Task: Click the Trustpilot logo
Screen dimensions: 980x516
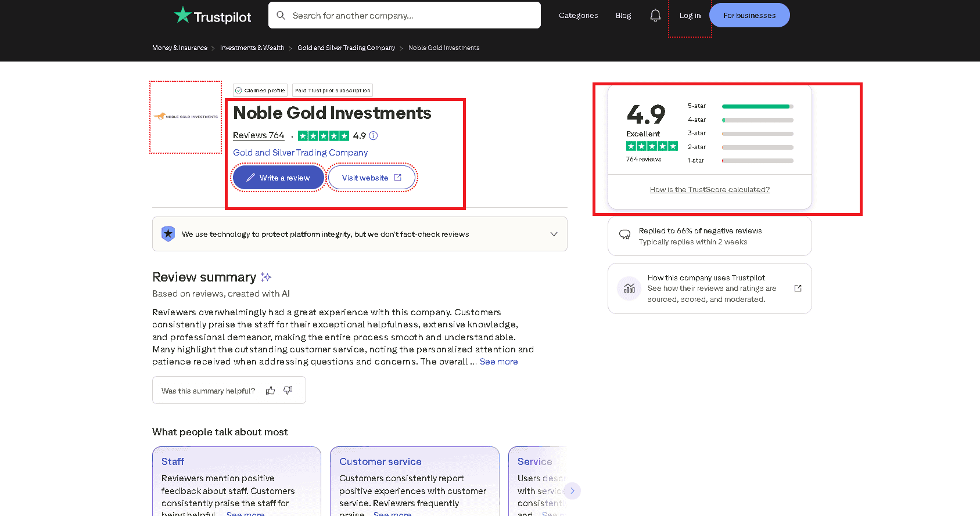Action: click(x=213, y=16)
